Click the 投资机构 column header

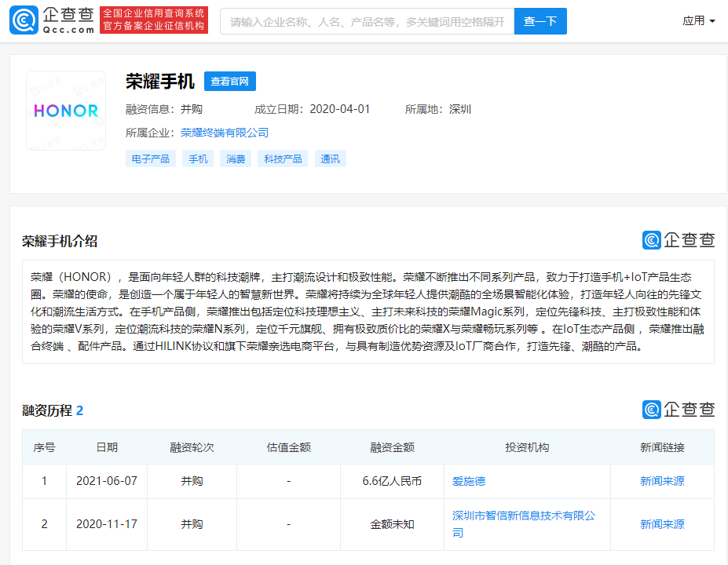click(x=527, y=447)
